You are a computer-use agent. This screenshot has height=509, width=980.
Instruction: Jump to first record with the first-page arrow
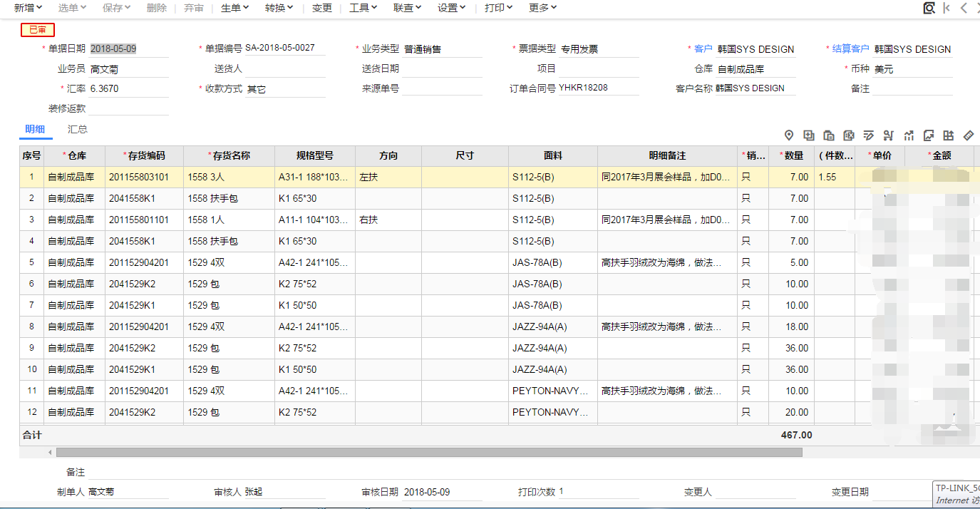(x=947, y=8)
